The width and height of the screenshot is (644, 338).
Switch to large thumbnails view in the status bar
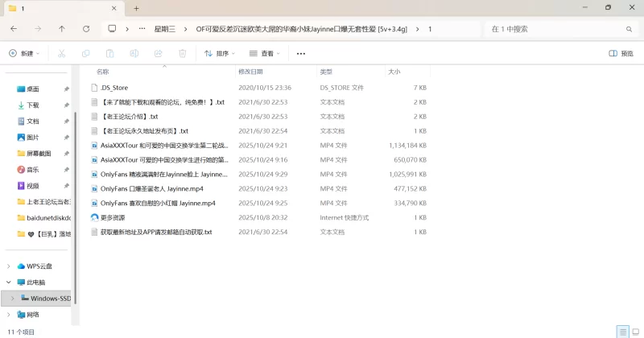click(x=635, y=332)
